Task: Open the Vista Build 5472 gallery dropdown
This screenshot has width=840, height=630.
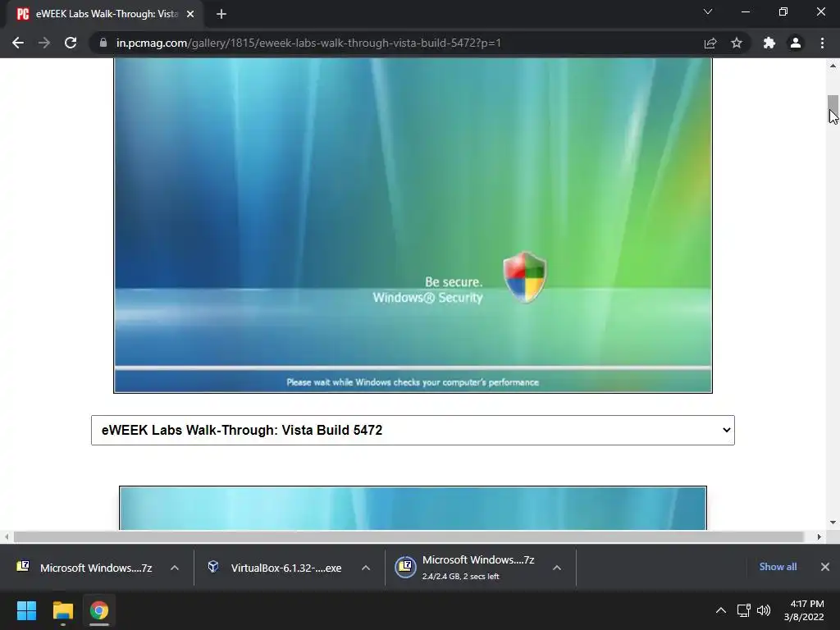Action: click(x=413, y=430)
